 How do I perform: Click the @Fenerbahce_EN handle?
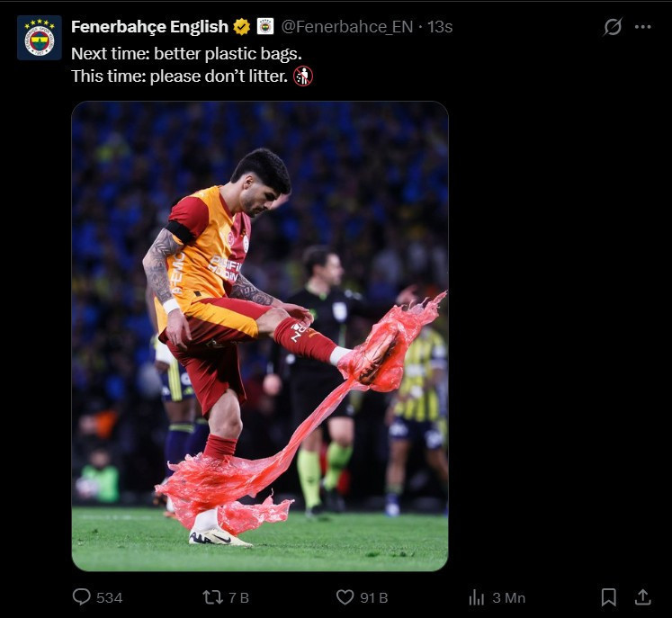[x=346, y=27]
